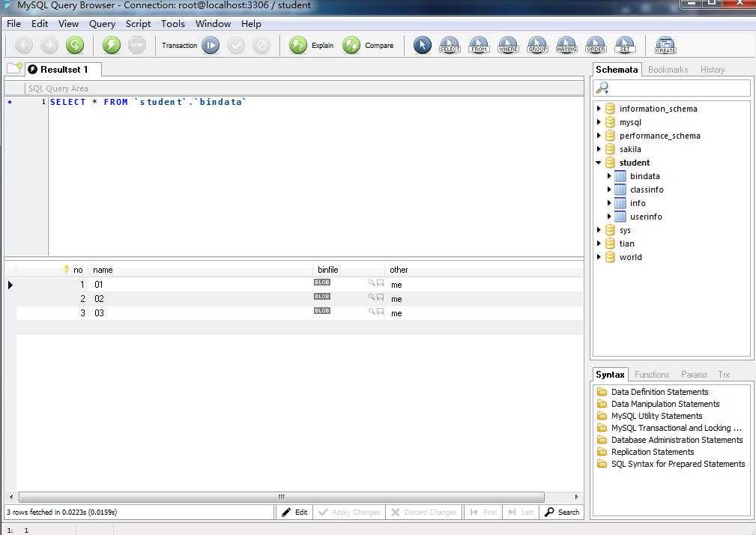Click the HAVING clause tool icon
Screen dimensions: 756x535
click(x=566, y=45)
